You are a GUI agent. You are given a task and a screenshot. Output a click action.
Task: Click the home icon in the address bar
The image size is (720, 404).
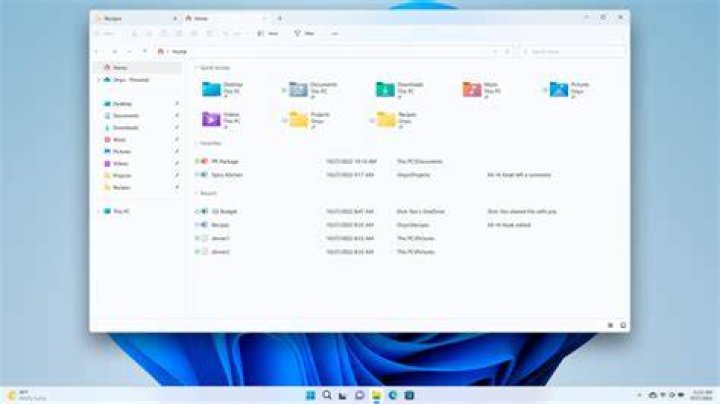point(161,51)
